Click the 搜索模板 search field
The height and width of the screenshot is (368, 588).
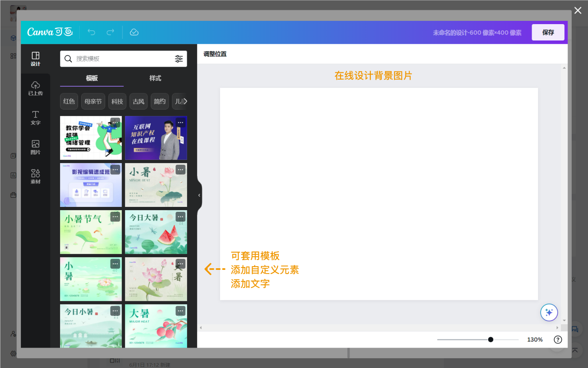click(x=123, y=59)
